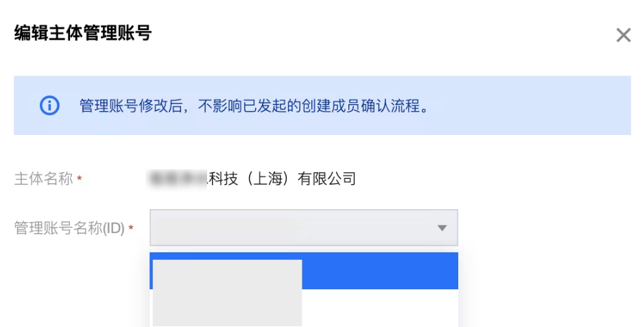Click the 管理账号名称(ID) field label
The image size is (644, 327).
[x=69, y=228]
